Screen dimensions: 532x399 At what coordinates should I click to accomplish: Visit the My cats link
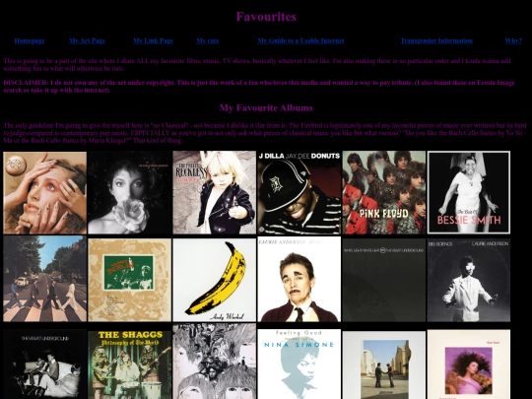[207, 40]
